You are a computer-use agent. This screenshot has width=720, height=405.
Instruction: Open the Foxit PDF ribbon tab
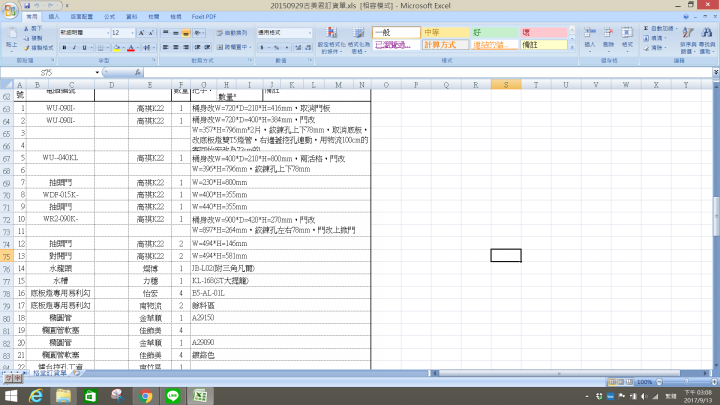[204, 17]
